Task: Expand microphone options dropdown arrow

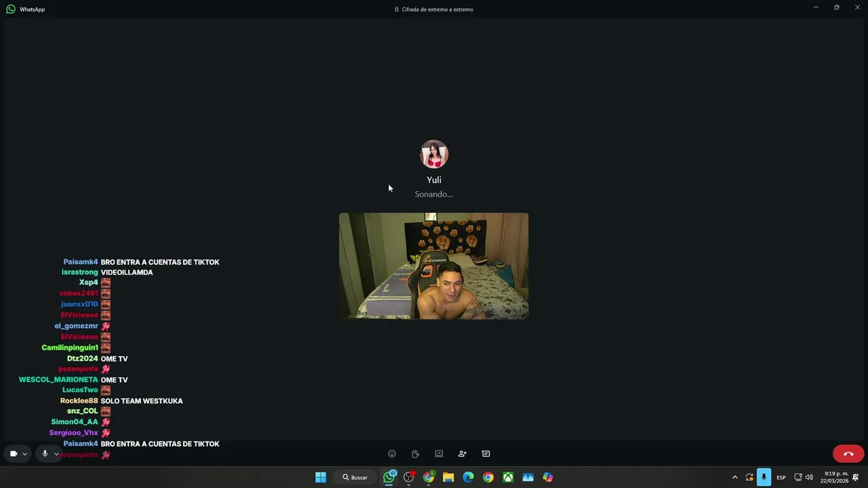Action: pyautogui.click(x=56, y=454)
